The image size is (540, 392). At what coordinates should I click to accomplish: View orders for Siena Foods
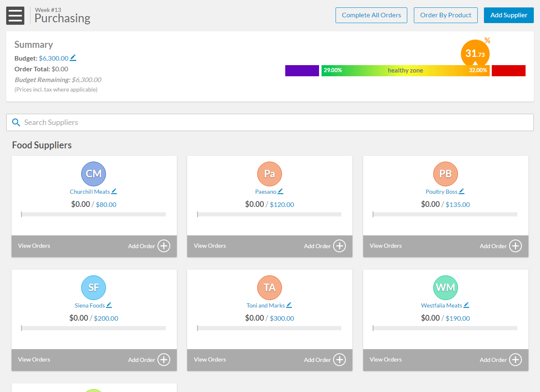point(34,359)
